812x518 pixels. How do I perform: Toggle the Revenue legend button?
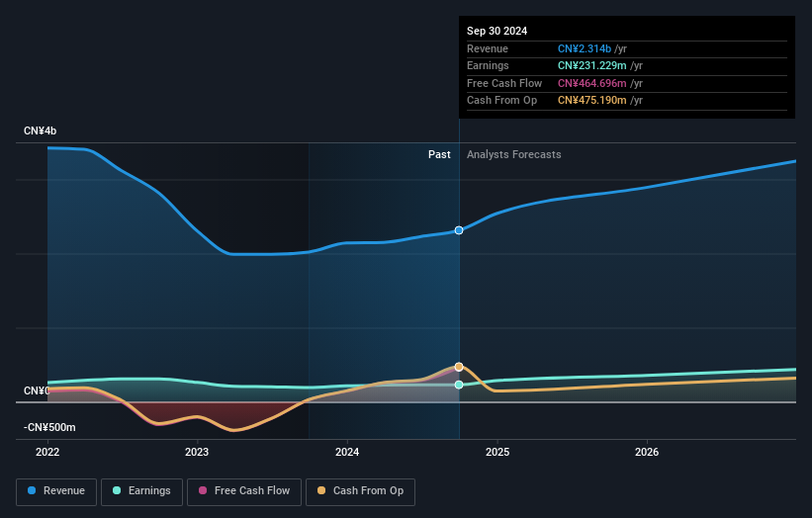(x=56, y=491)
